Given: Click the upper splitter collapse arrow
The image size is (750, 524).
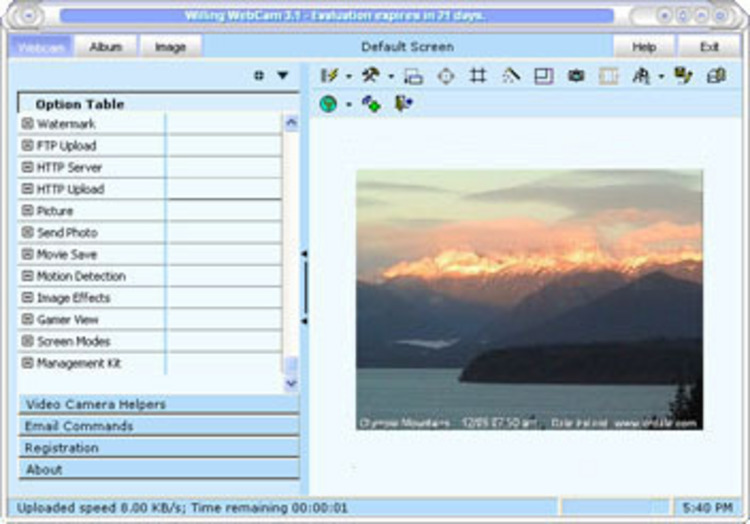Looking at the screenshot, I should point(304,254).
